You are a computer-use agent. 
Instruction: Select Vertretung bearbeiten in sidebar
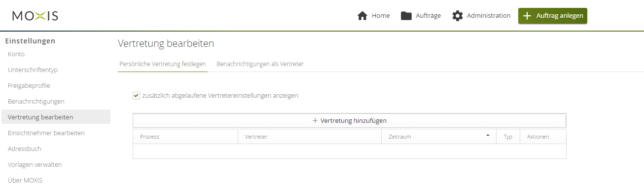56,117
